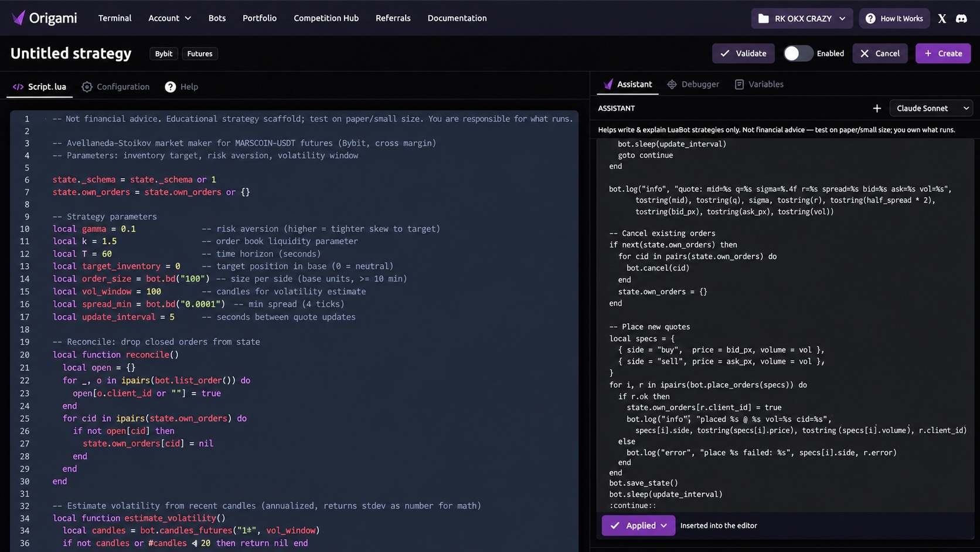Viewport: 980px width, 552px height.
Task: Click the Variables document icon
Action: (739, 84)
